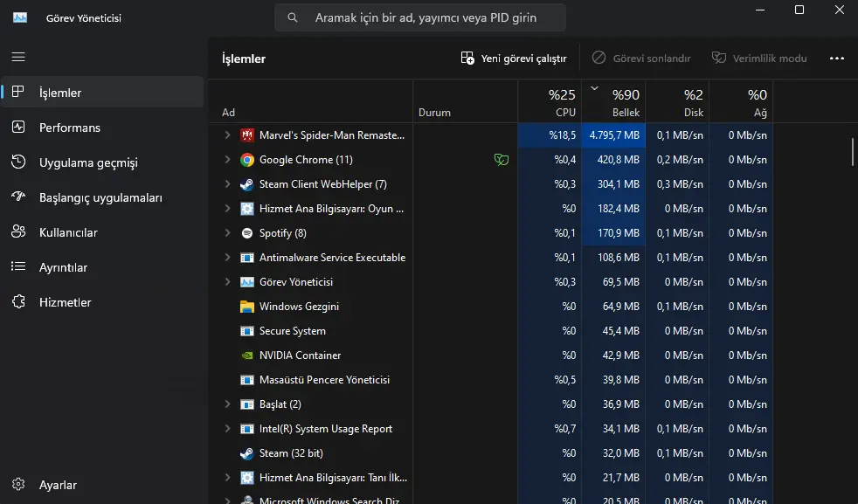Viewport: 858px width, 504px height.
Task: Click the vertical scrollbar thumb
Action: (x=852, y=152)
